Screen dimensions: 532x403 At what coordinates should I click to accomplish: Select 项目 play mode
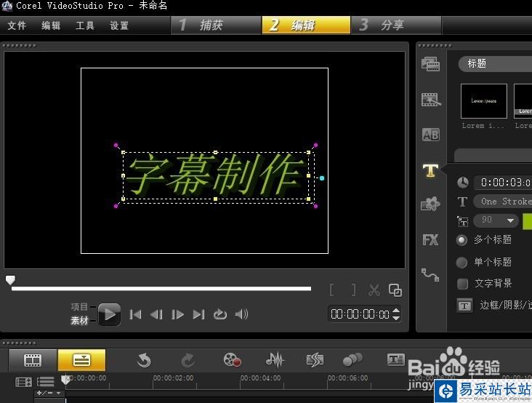(x=80, y=307)
